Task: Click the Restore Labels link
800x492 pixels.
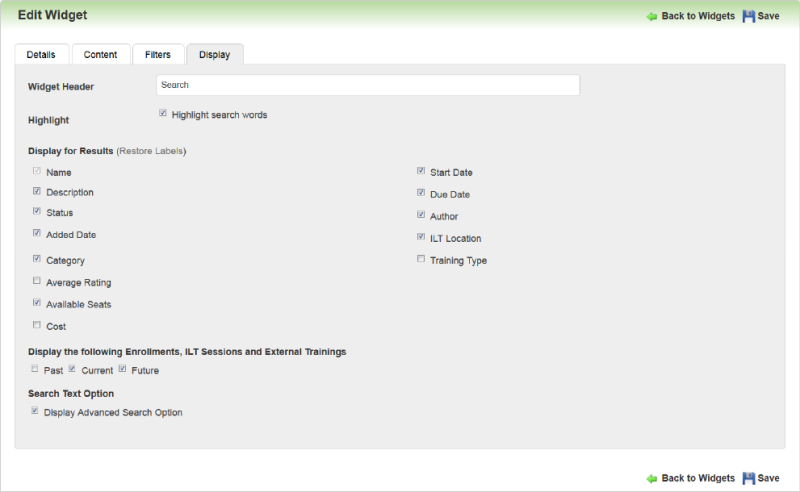Action: (151, 151)
